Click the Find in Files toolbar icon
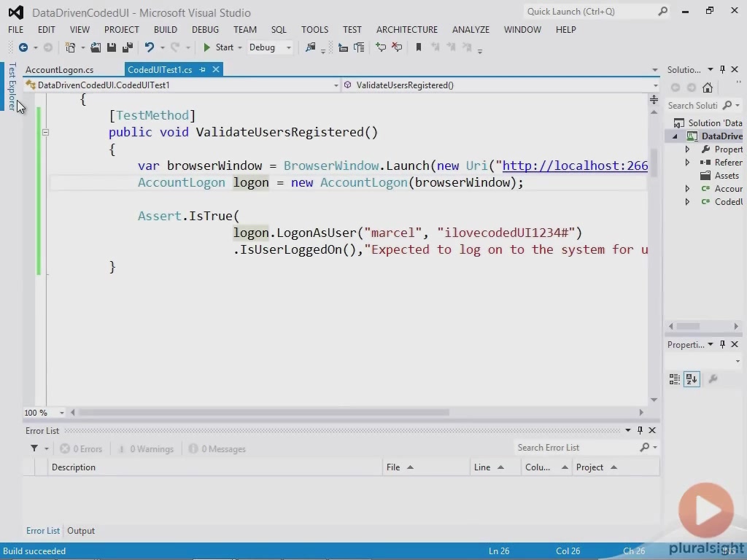The image size is (747, 560). click(x=311, y=47)
